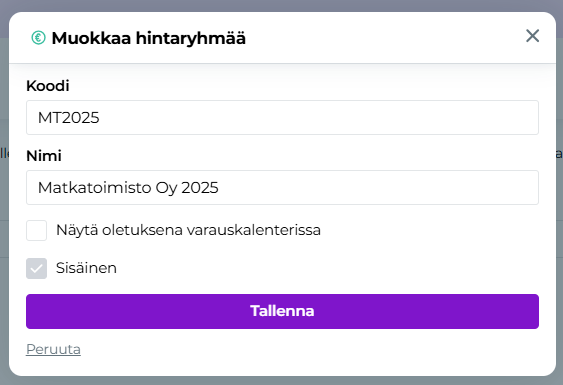Focus the Nimi input field
The image size is (563, 385).
[282, 187]
